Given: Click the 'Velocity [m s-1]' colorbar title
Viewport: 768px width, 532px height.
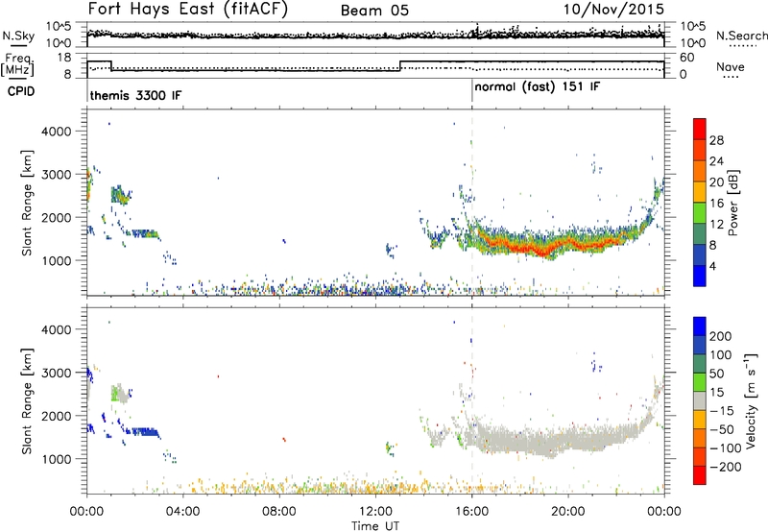Looking at the screenshot, I should (751, 400).
